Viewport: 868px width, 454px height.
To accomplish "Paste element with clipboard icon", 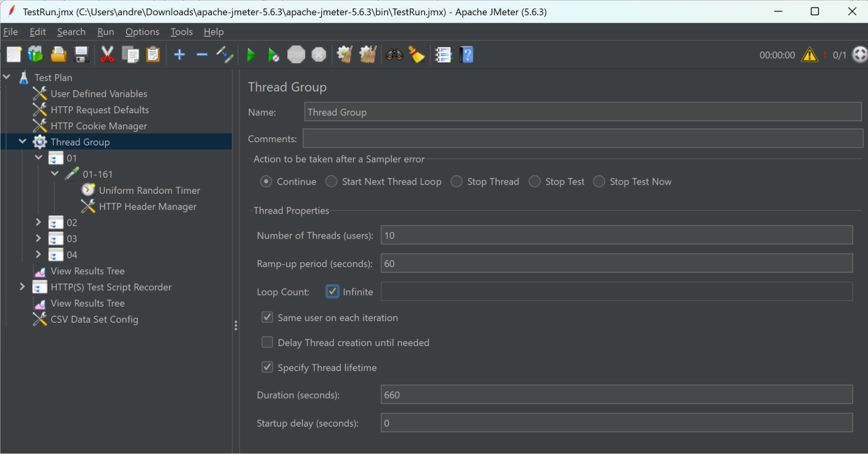I will pyautogui.click(x=153, y=55).
